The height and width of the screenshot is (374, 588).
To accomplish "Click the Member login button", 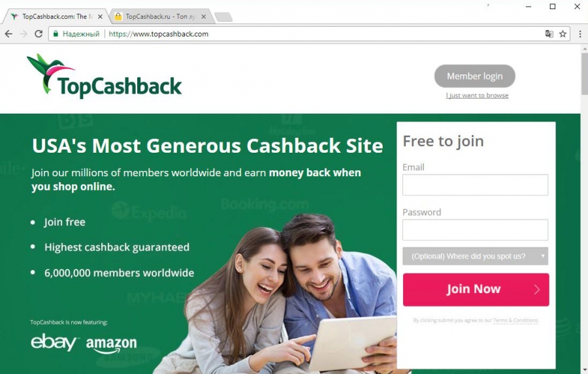I will (x=475, y=76).
